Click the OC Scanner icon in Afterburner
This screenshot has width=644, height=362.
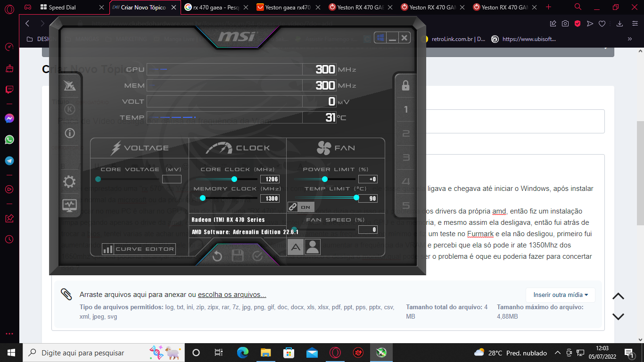pos(69,85)
